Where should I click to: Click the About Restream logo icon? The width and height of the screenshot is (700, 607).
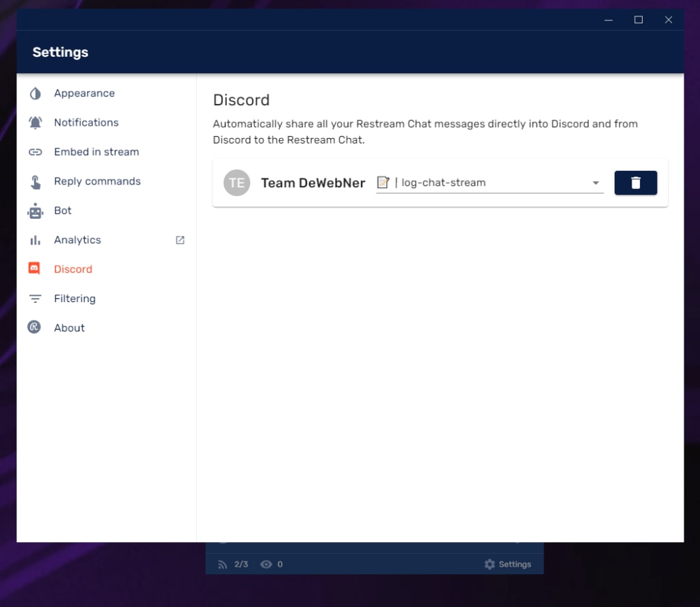[34, 327]
